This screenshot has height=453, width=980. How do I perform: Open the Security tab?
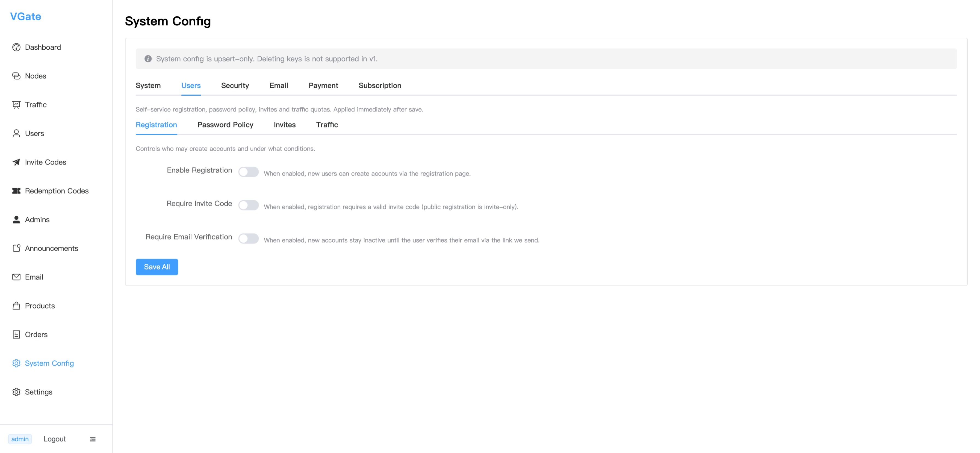tap(235, 85)
